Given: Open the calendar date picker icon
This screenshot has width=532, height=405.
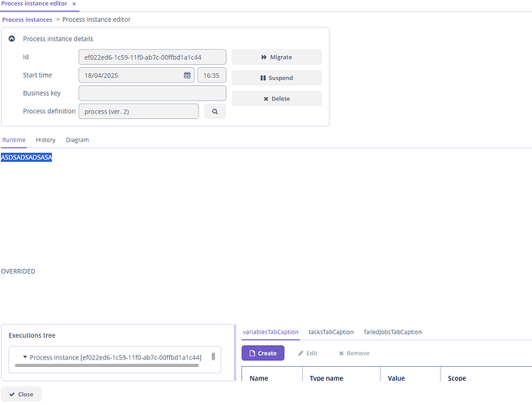Looking at the screenshot, I should click(x=187, y=75).
